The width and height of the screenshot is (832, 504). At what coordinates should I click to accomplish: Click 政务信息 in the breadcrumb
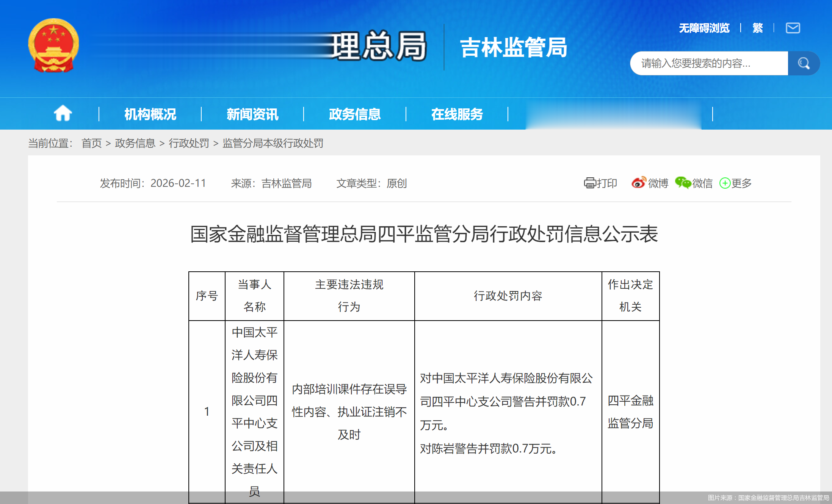(135, 143)
